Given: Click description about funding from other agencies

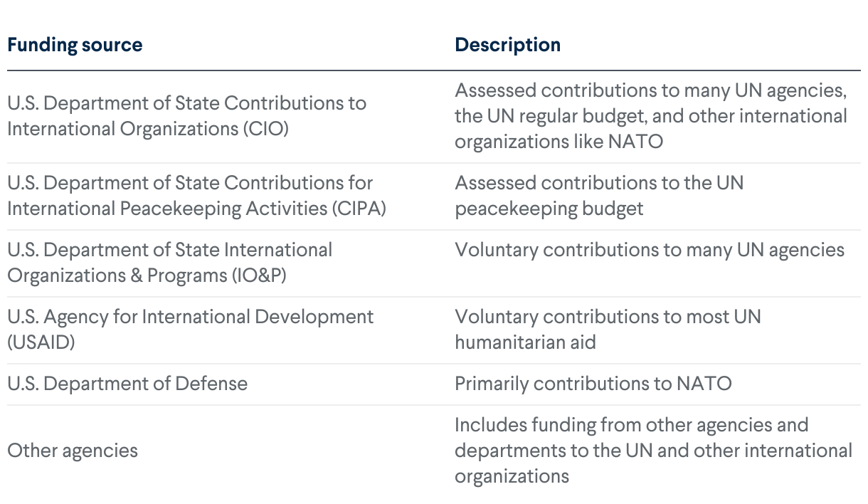Looking at the screenshot, I should 653,451.
